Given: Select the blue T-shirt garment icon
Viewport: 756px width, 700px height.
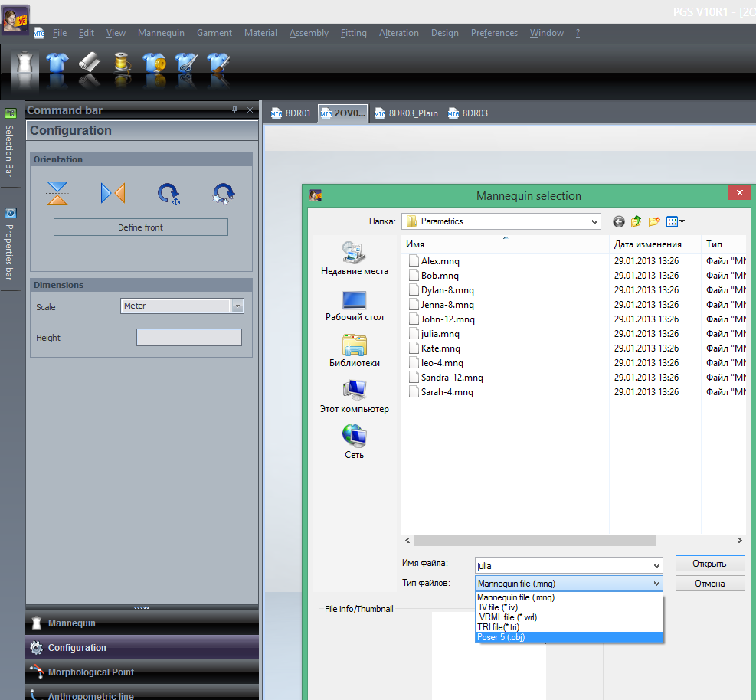Looking at the screenshot, I should (56, 63).
